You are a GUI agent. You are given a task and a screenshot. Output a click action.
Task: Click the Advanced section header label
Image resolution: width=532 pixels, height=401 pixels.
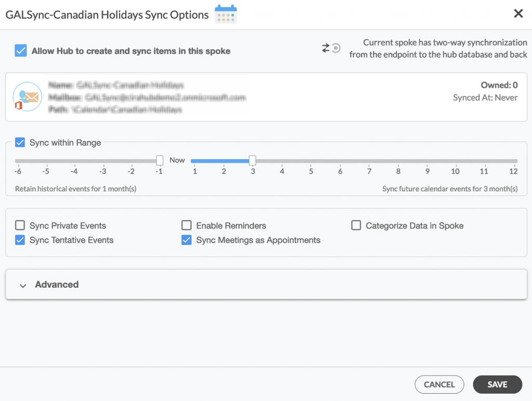click(57, 284)
